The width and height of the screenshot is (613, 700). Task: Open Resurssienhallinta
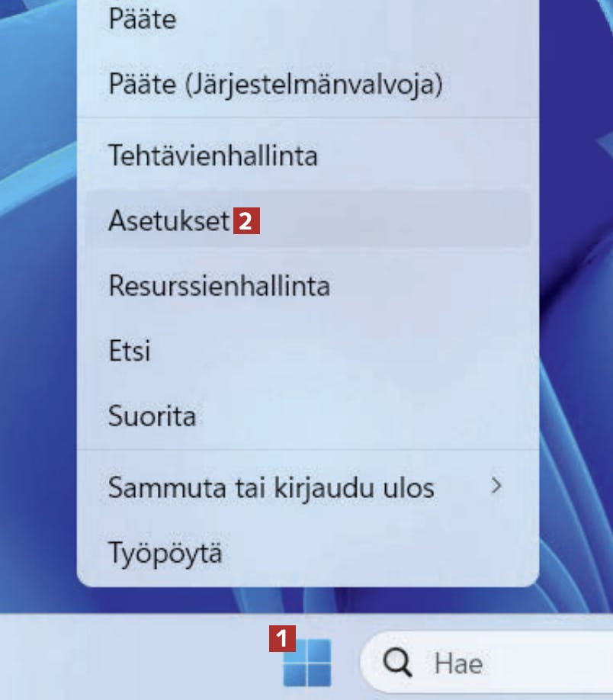point(308,285)
